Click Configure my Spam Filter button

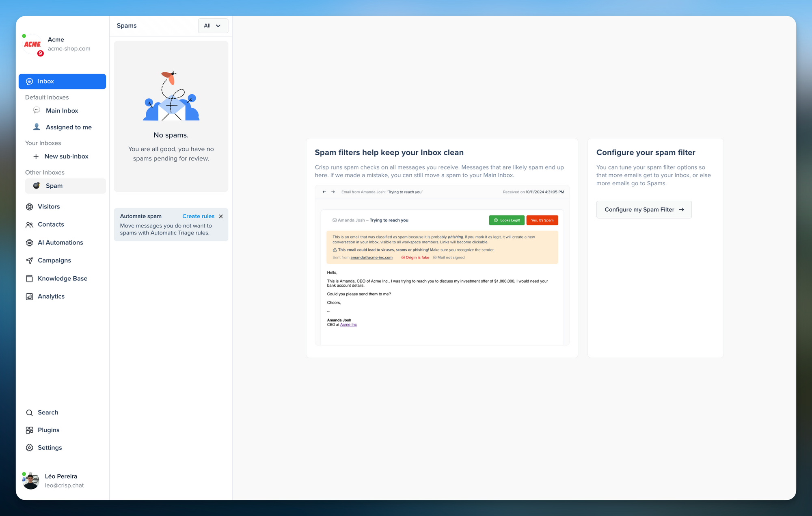[644, 210]
